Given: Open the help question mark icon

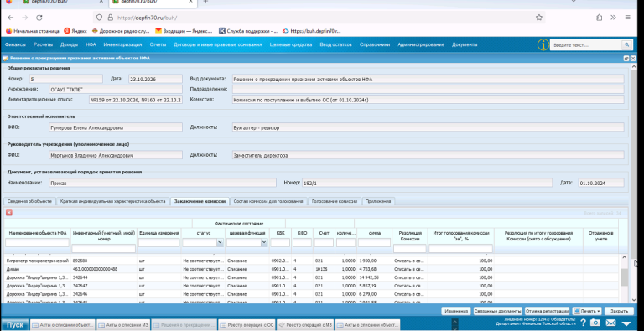Looking at the screenshot, I should click(583, 323).
